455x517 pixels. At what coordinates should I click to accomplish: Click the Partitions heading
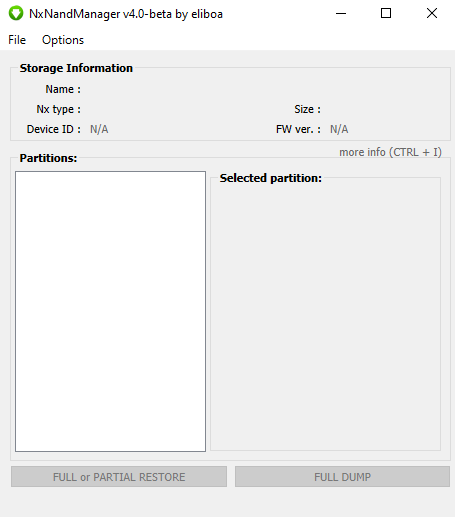[x=48, y=158]
